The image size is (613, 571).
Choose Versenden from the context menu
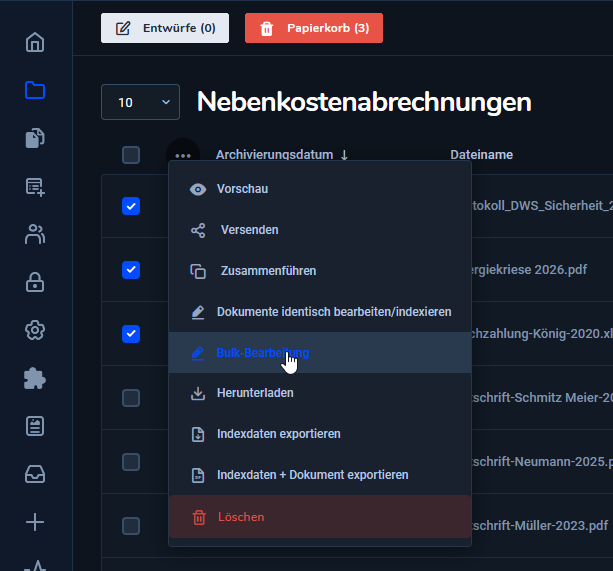tap(320, 230)
